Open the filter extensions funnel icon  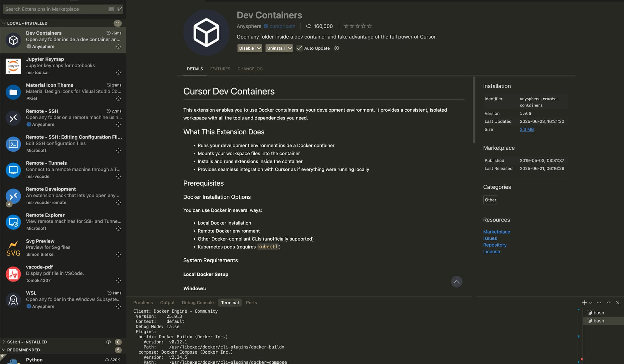coord(119,9)
